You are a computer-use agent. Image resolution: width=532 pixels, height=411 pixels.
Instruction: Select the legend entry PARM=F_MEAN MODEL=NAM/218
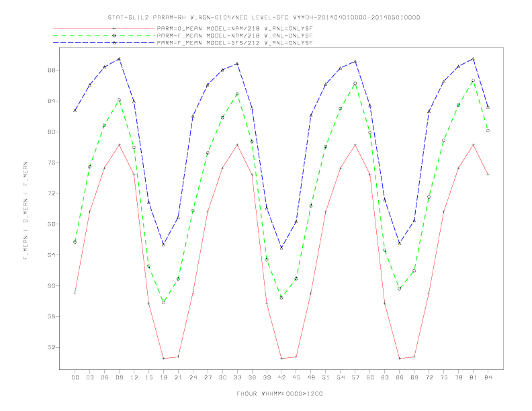click(234, 36)
